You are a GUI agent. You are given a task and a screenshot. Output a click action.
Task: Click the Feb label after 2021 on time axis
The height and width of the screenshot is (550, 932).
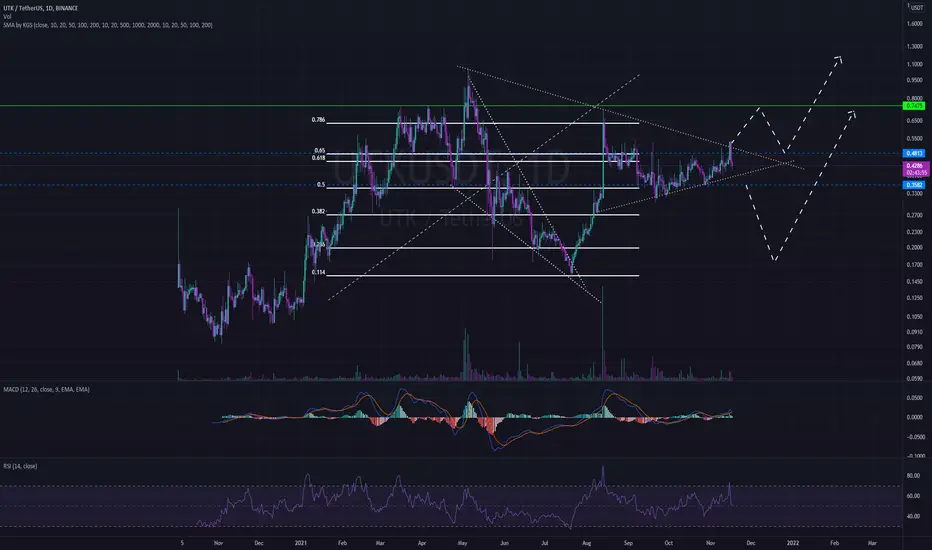click(x=342, y=543)
